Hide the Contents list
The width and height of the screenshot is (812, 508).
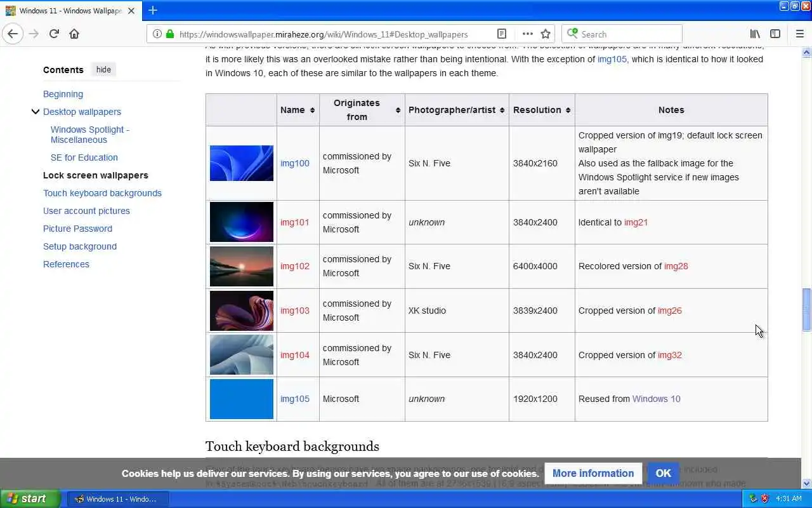(x=103, y=70)
